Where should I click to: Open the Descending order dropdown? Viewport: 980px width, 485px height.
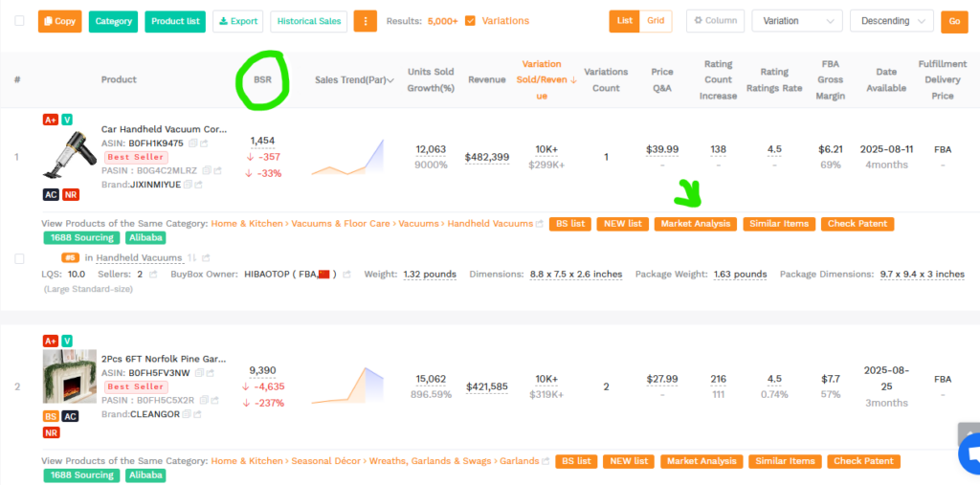pyautogui.click(x=891, y=21)
